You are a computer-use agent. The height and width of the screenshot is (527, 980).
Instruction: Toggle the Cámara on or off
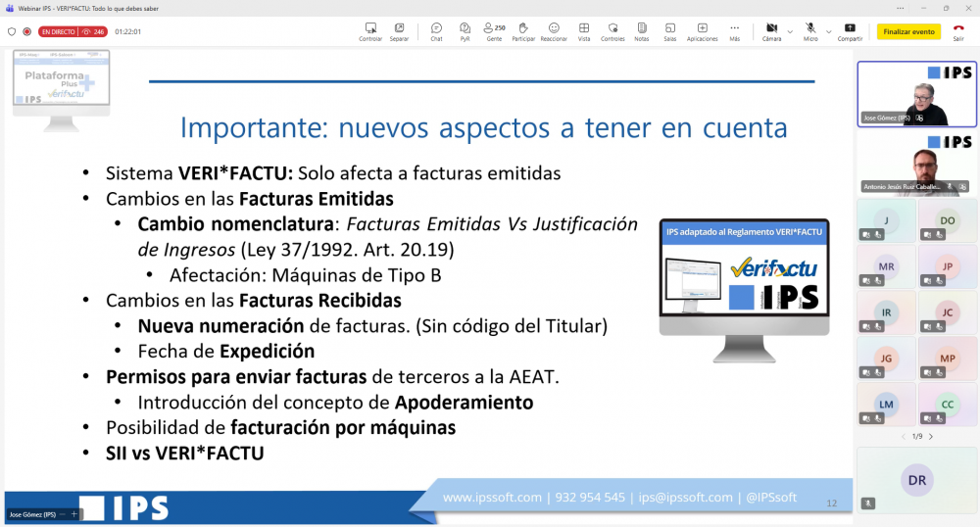click(770, 30)
